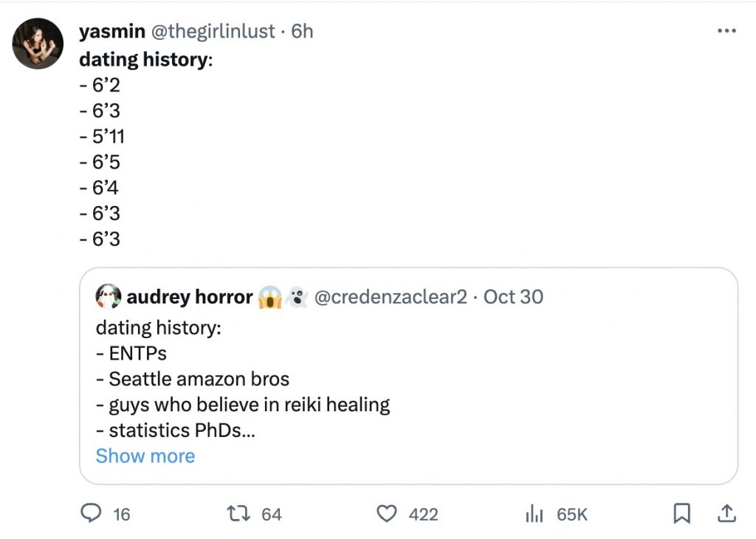Open the @thegirlinlust handle link
Image resolution: width=756 pixels, height=539 pixels.
(213, 31)
